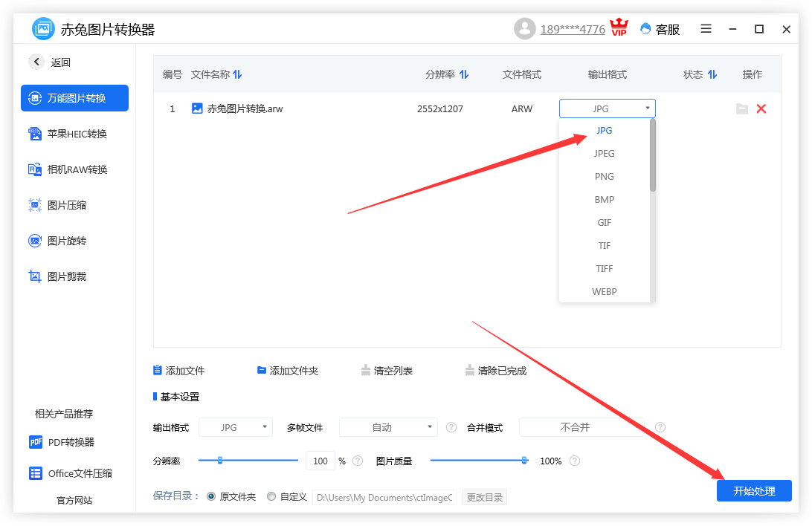Delete the 赤兔图片转换.arw row
This screenshot has width=812, height=526.
[x=761, y=108]
